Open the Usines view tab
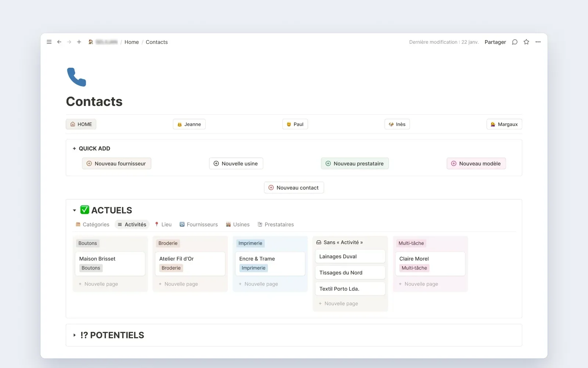588x368 pixels. click(238, 224)
